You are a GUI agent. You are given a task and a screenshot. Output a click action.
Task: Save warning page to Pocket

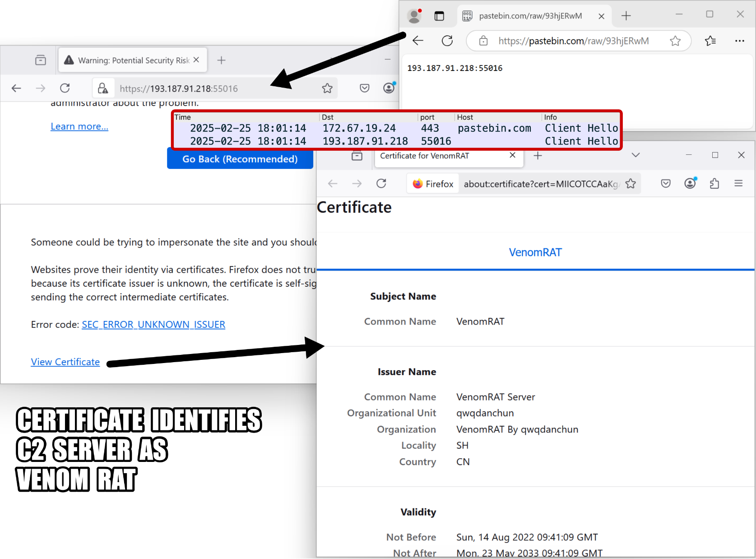pyautogui.click(x=365, y=89)
